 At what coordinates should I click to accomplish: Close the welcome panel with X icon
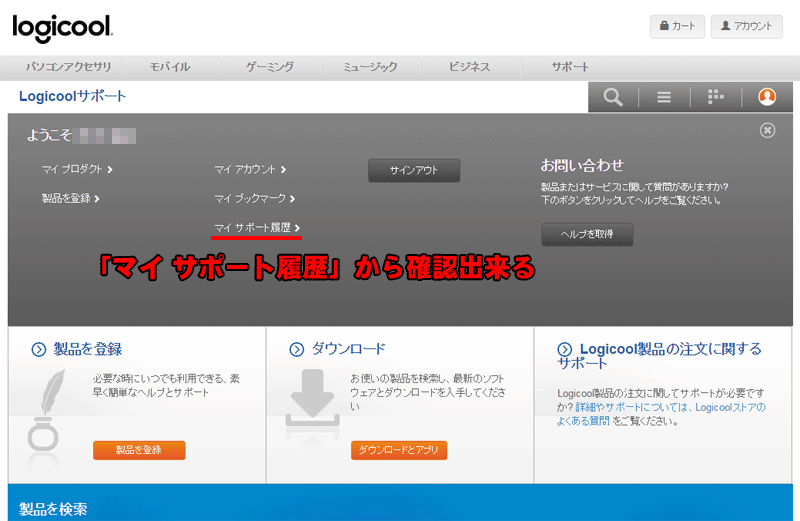click(767, 130)
